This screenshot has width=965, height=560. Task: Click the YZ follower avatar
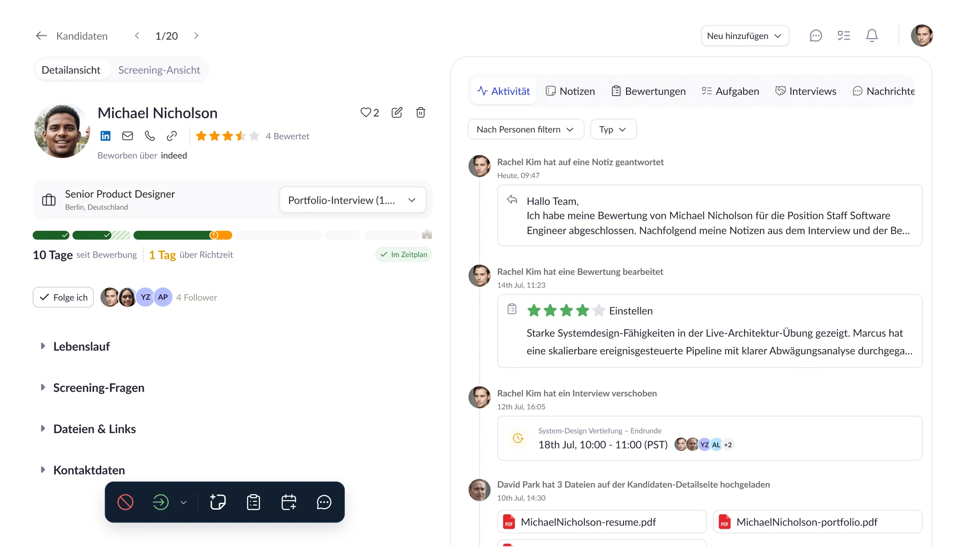point(145,297)
